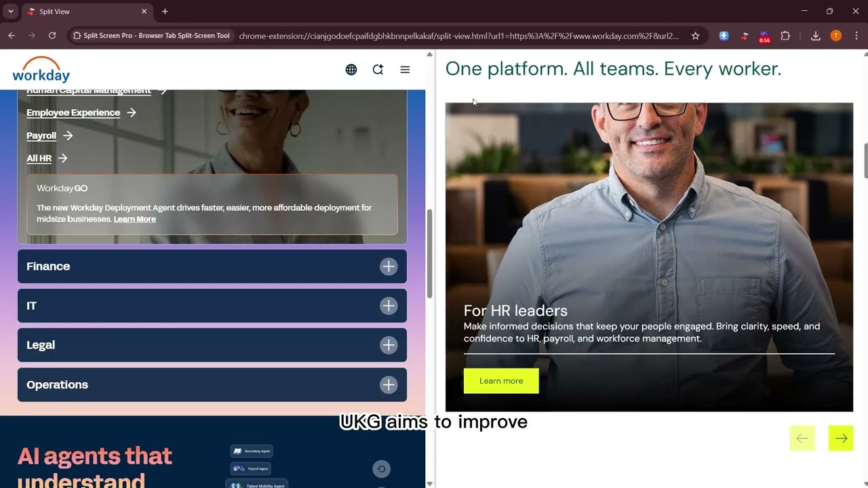This screenshot has width=868, height=488.
Task: Click the recording extension showing 0:56
Action: click(764, 37)
